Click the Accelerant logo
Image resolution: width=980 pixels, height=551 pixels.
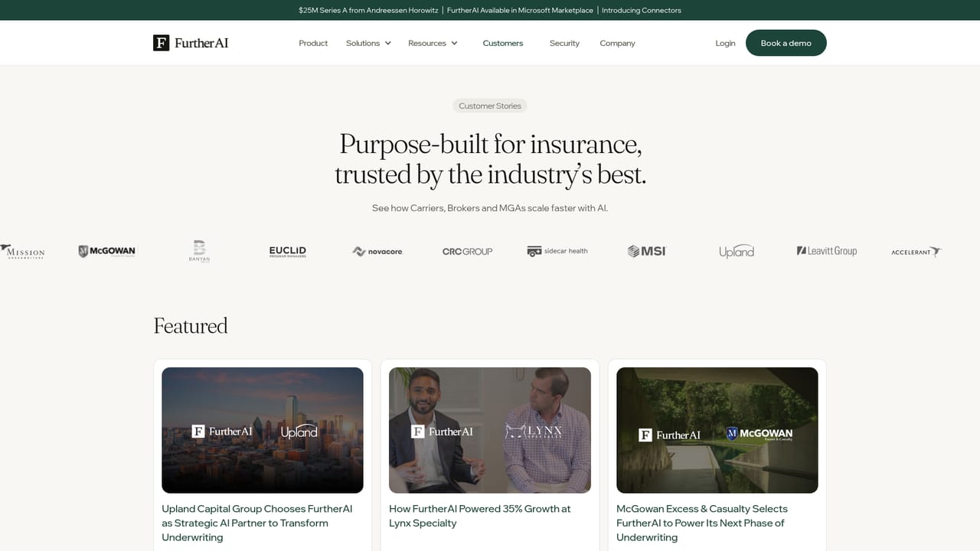[x=916, y=251]
